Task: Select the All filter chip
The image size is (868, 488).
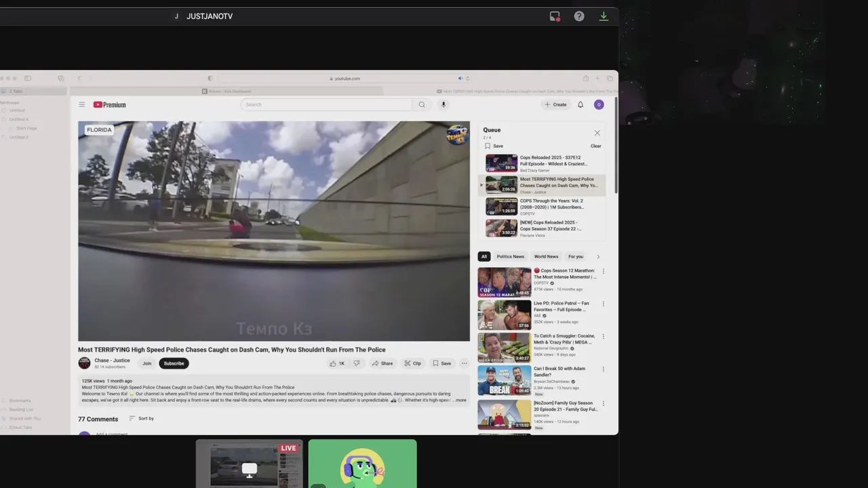Action: 484,257
